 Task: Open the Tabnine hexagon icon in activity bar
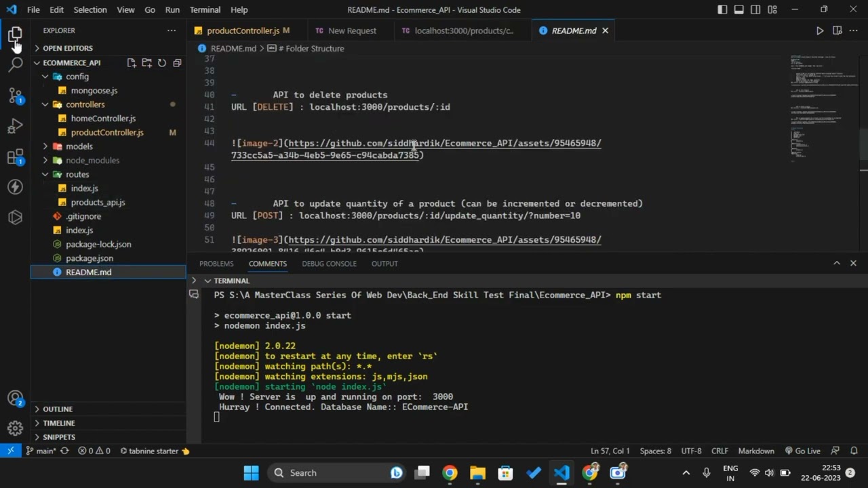point(15,218)
